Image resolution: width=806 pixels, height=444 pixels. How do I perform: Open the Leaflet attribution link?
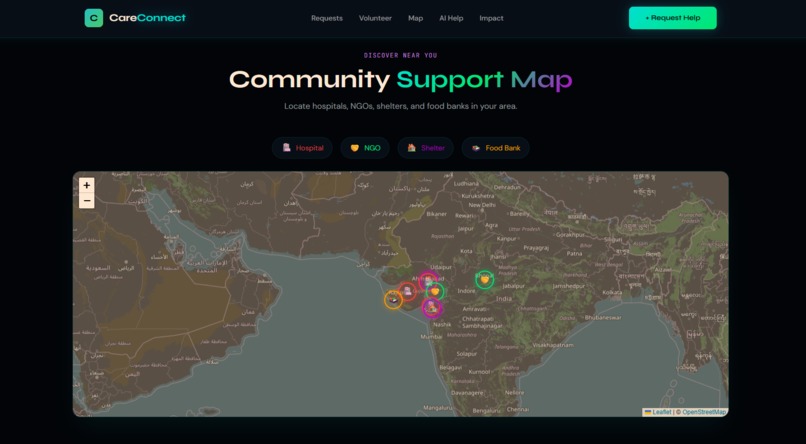click(662, 412)
